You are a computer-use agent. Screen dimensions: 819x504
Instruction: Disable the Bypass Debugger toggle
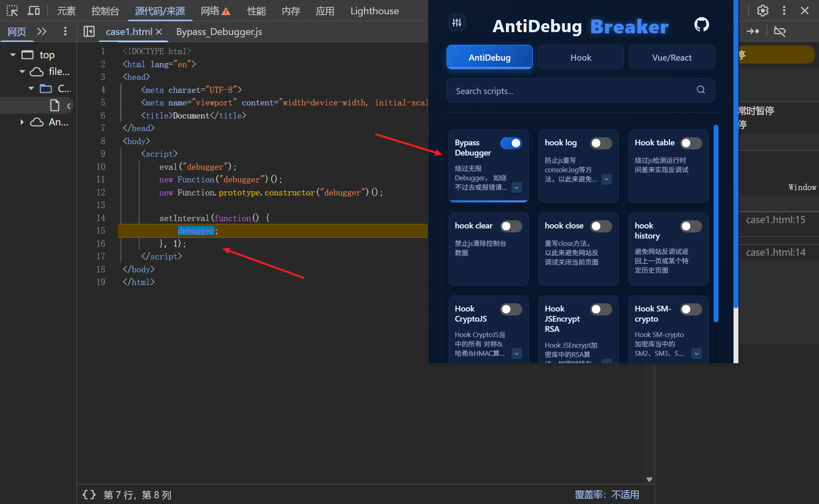point(511,143)
